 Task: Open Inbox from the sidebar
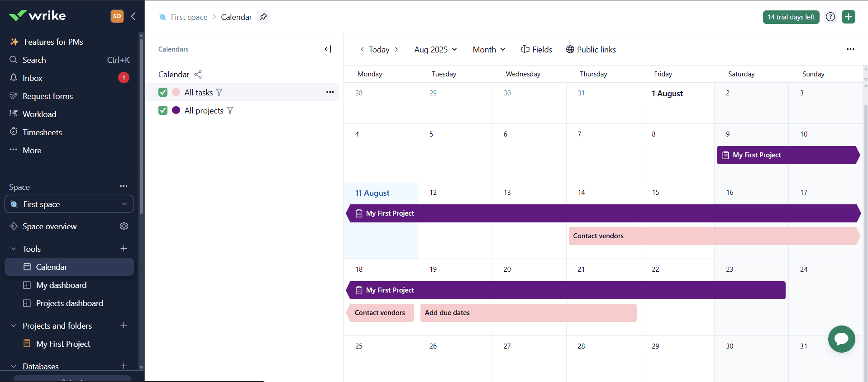coord(33,78)
